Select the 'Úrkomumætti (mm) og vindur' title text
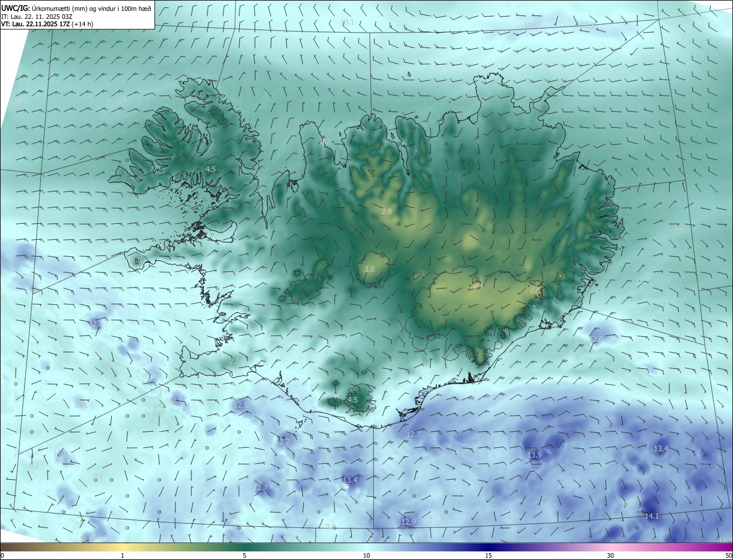 (74, 8)
